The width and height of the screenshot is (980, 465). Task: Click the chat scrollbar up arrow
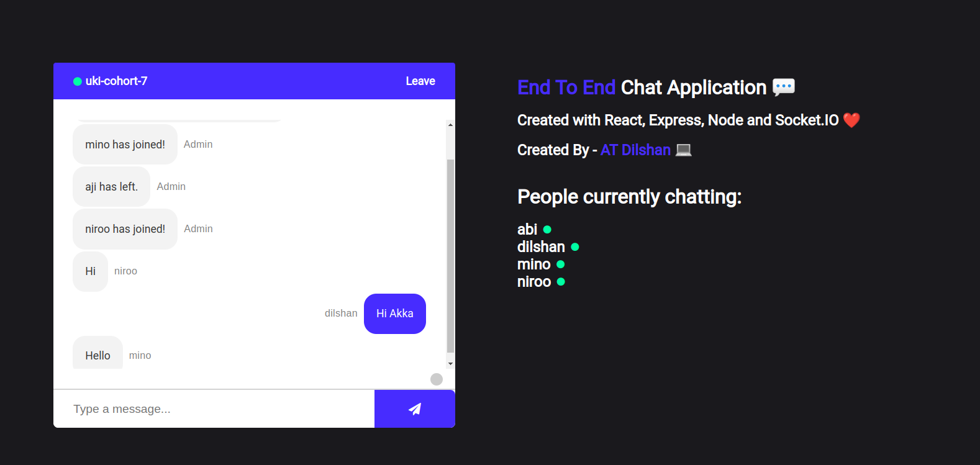click(450, 125)
